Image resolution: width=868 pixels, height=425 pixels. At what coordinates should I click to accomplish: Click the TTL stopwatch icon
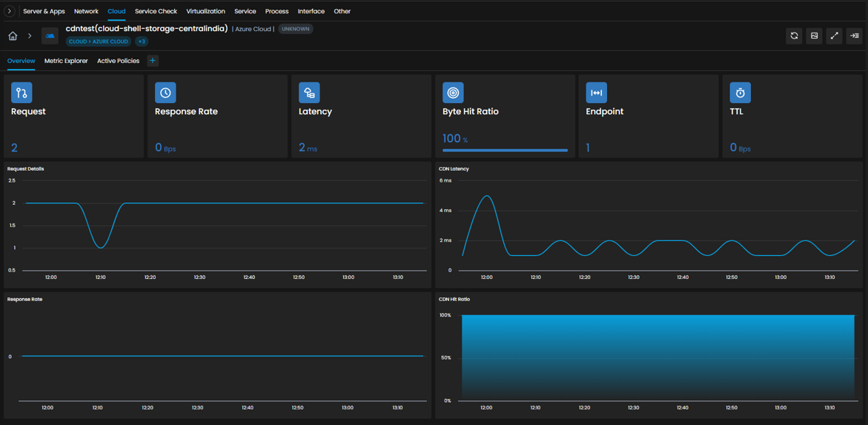point(740,93)
